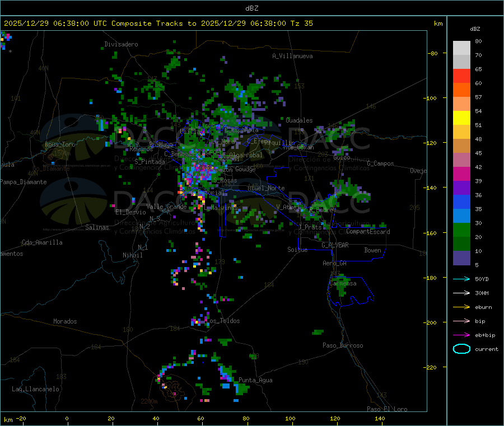This screenshot has width=504, height=426.
Task: Click the composite tracks timestamp header
Action: (x=158, y=24)
